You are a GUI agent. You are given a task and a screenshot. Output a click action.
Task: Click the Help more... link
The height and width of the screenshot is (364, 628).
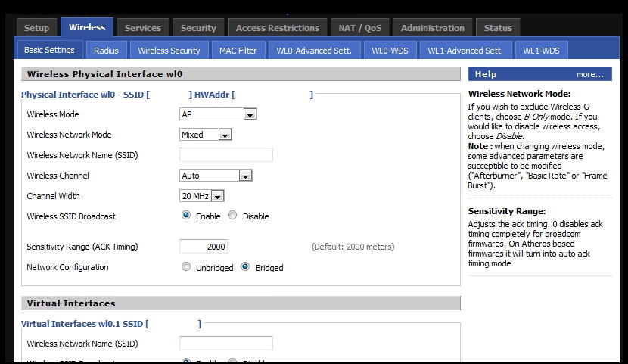(589, 74)
